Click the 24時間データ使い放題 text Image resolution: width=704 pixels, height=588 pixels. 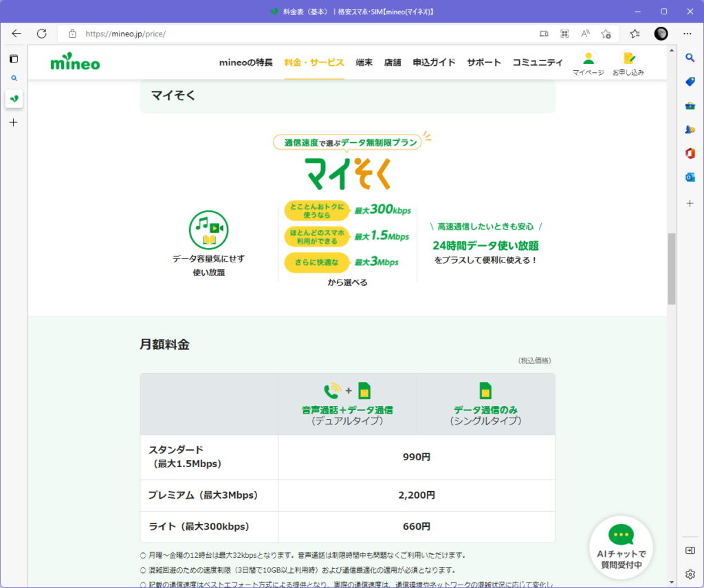click(485, 246)
